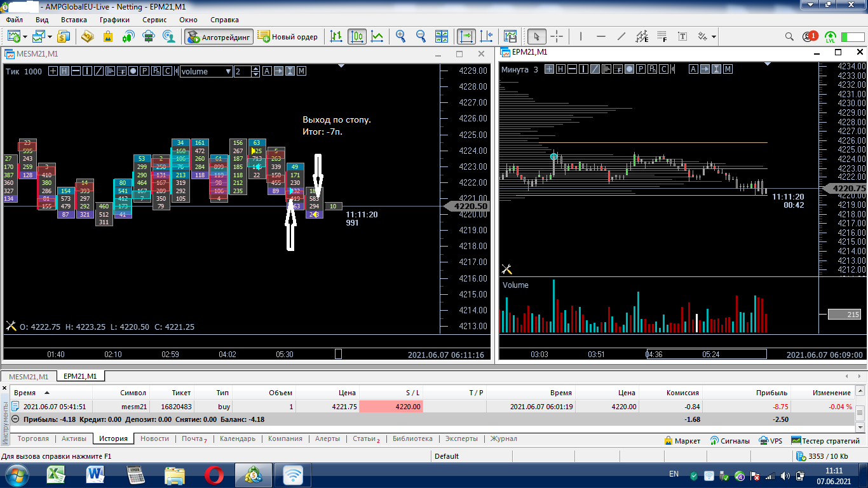Open Excel from the Windows taskbar

click(57, 475)
